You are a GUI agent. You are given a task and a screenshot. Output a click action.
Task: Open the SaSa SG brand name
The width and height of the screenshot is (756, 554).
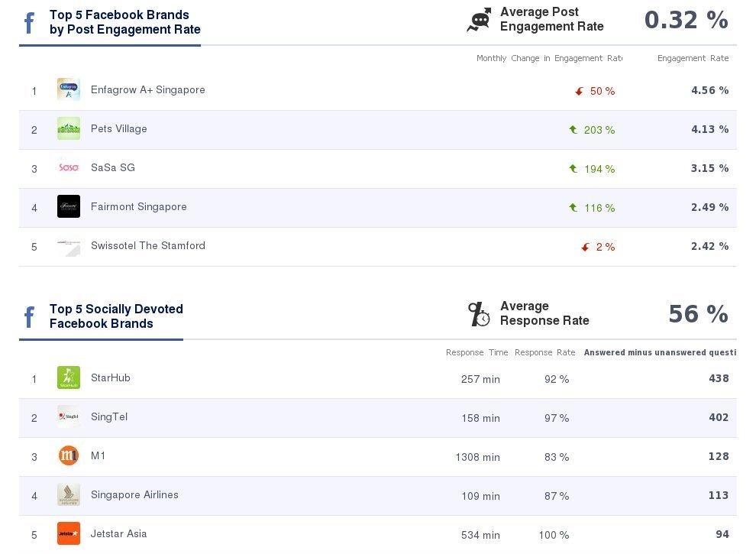pyautogui.click(x=113, y=167)
